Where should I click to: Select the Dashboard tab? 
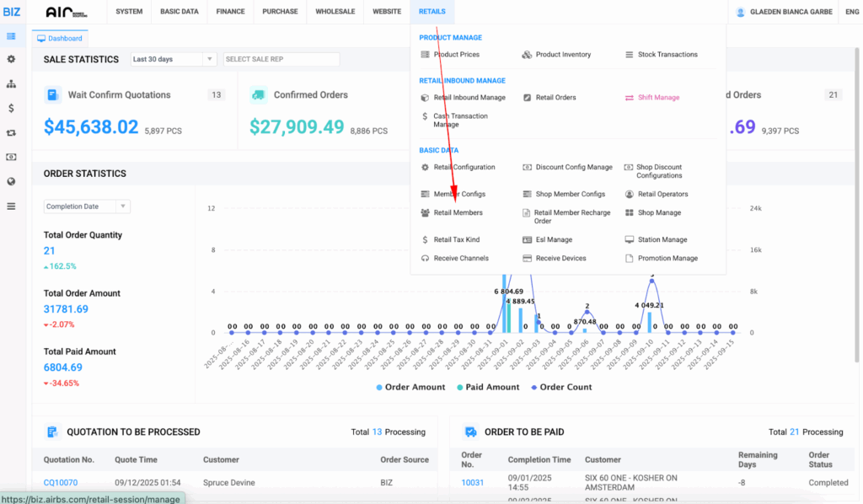(x=60, y=38)
